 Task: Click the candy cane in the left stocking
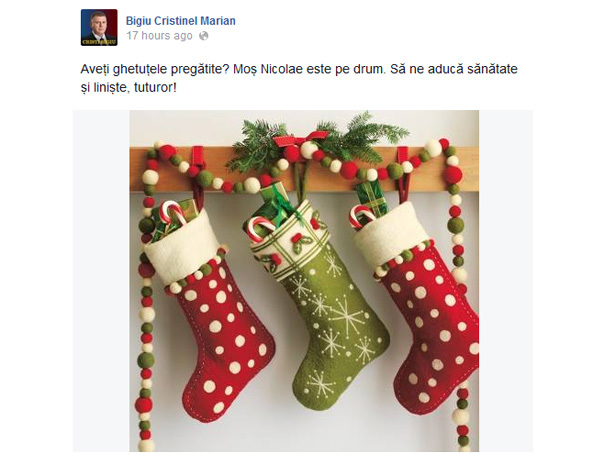pyautogui.click(x=172, y=212)
